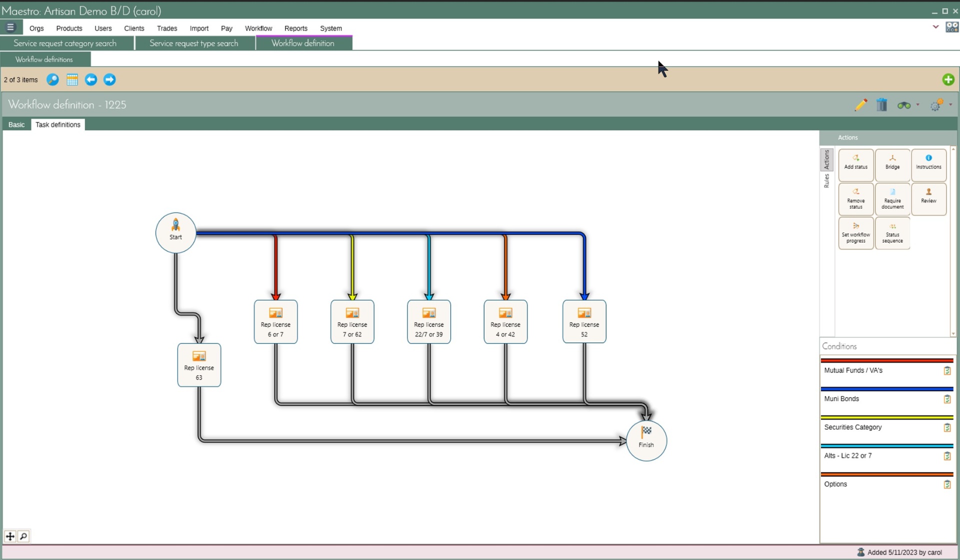Open the Users menu
This screenshot has width=960, height=560.
click(x=103, y=28)
